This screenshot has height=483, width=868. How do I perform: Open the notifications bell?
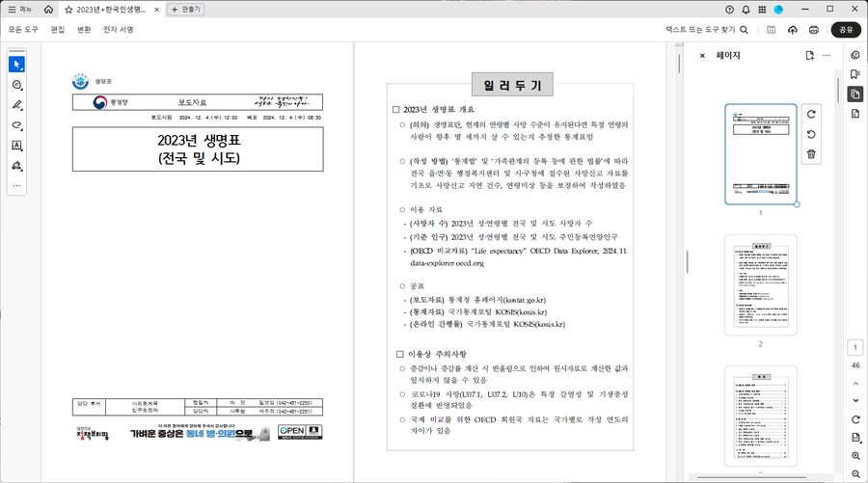point(746,10)
